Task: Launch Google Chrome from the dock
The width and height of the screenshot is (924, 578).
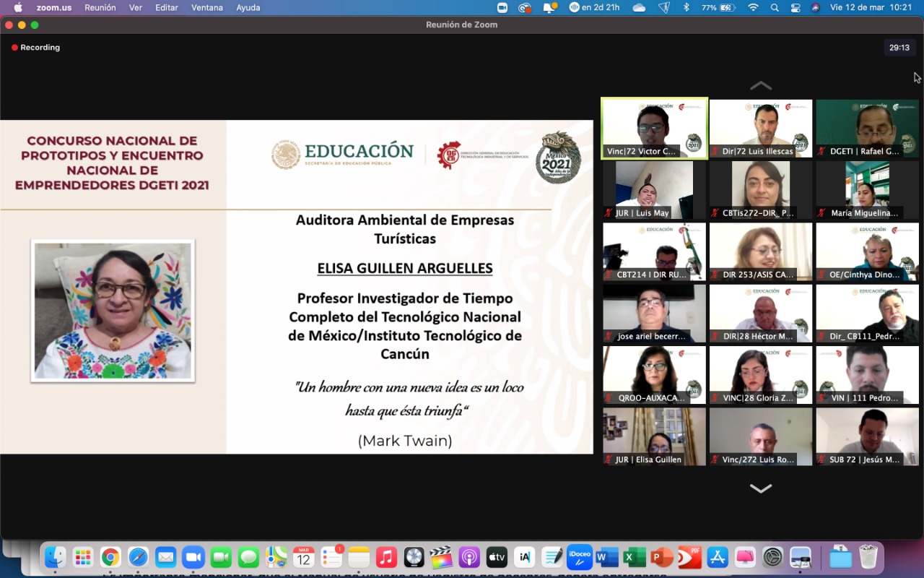Action: pos(110,557)
